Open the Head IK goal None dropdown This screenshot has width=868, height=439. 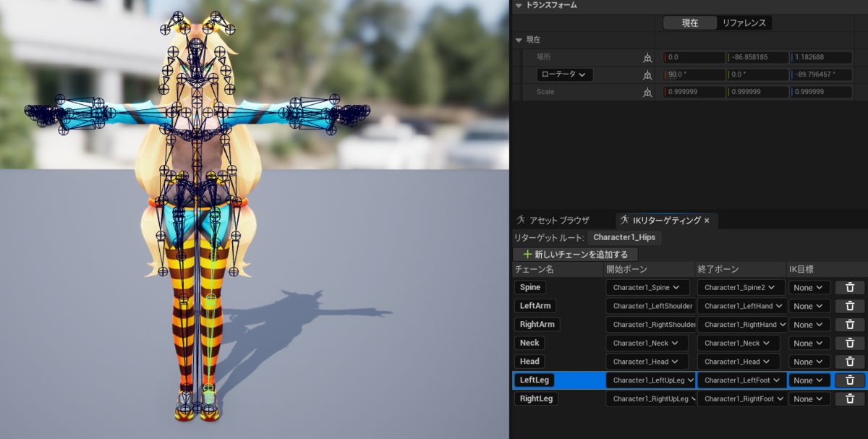pos(809,362)
